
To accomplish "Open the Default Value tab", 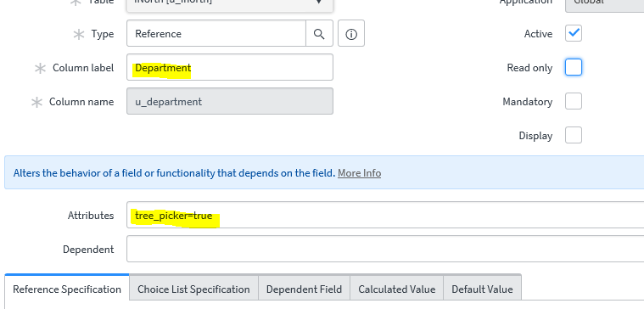I will coord(482,289).
